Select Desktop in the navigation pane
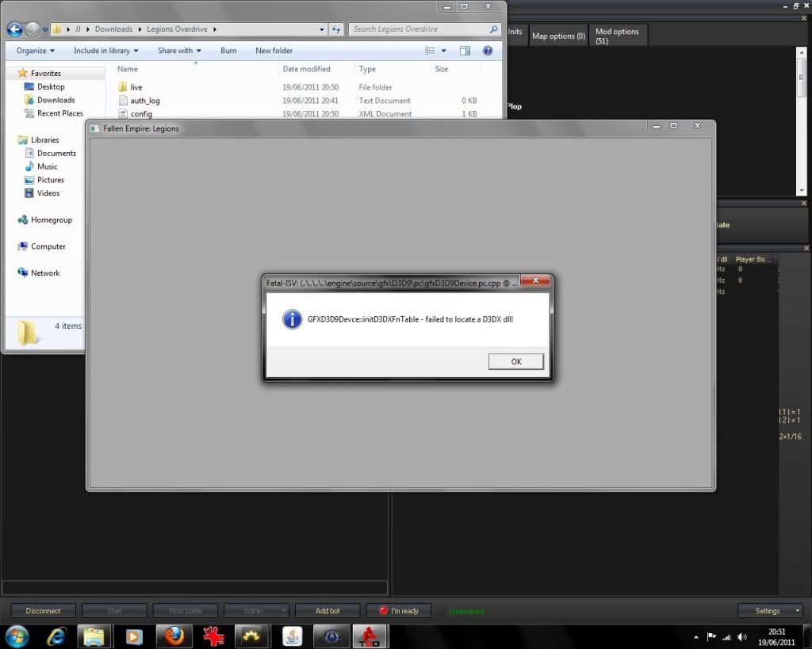The image size is (812, 649). click(51, 86)
